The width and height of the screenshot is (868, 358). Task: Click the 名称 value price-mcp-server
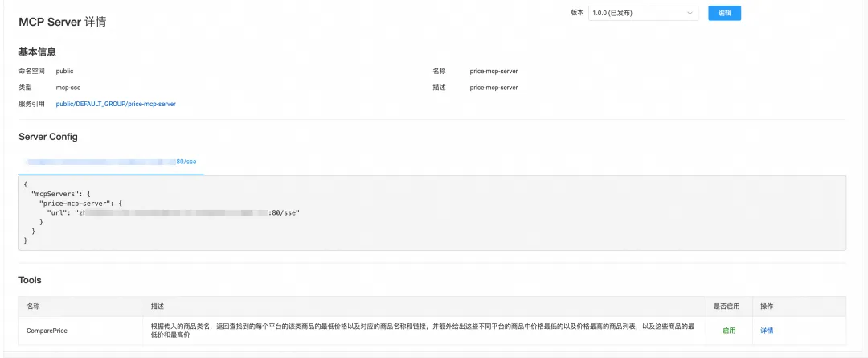point(493,71)
